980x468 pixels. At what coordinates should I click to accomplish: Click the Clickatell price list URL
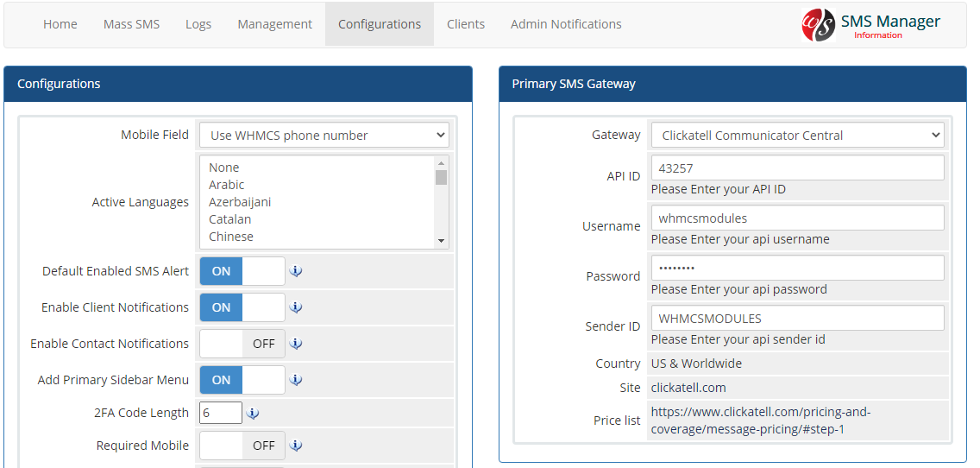pyautogui.click(x=761, y=421)
